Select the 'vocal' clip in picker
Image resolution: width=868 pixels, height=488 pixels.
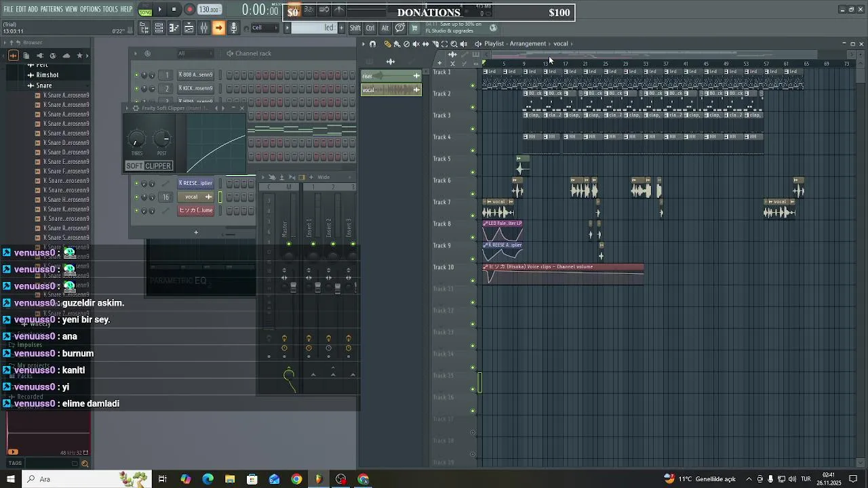tap(391, 90)
